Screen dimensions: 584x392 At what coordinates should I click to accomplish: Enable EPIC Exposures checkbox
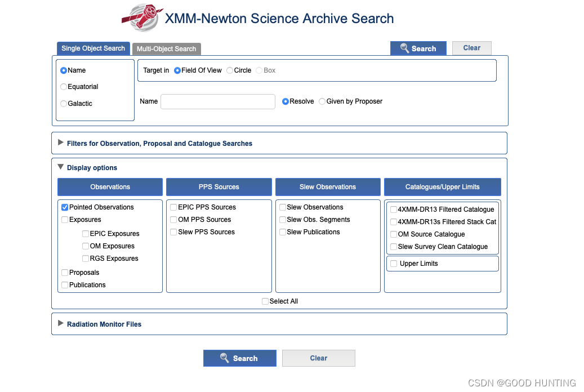86,234
